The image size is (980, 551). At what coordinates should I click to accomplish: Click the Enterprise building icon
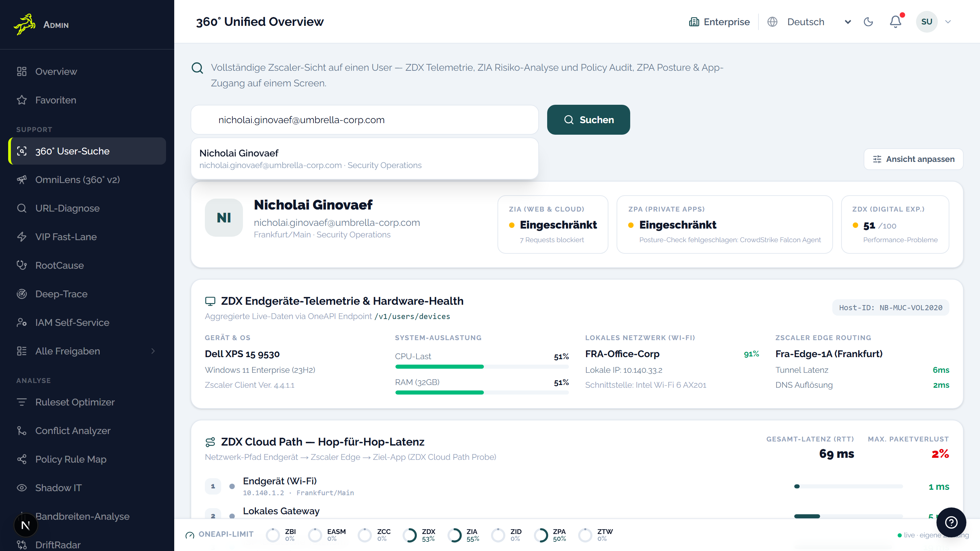(694, 22)
